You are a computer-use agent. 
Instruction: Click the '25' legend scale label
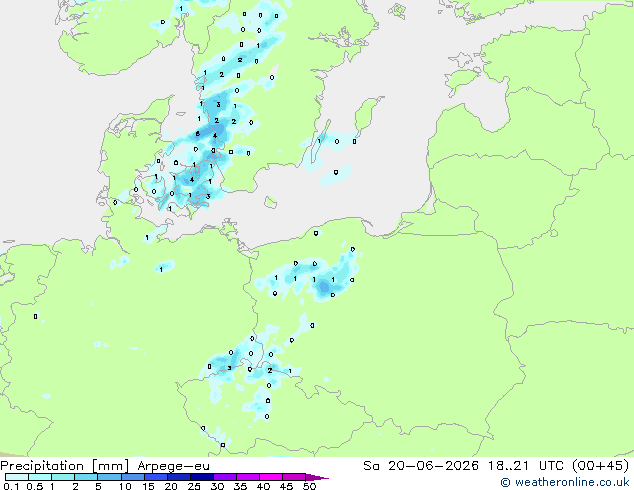(x=194, y=486)
